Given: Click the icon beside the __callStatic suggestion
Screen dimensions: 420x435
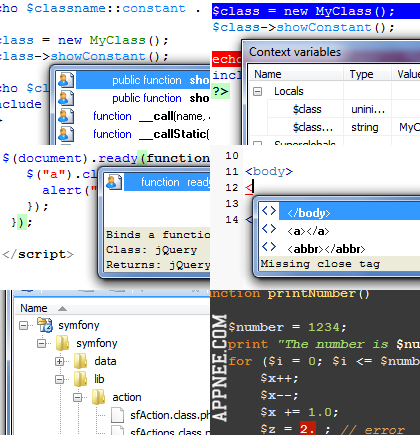Looking at the screenshot, I should pos(66,134).
